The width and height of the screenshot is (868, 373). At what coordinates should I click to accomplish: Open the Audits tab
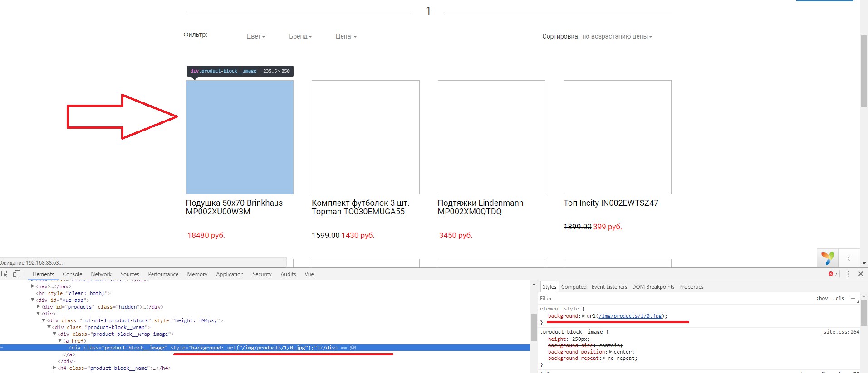click(x=288, y=274)
